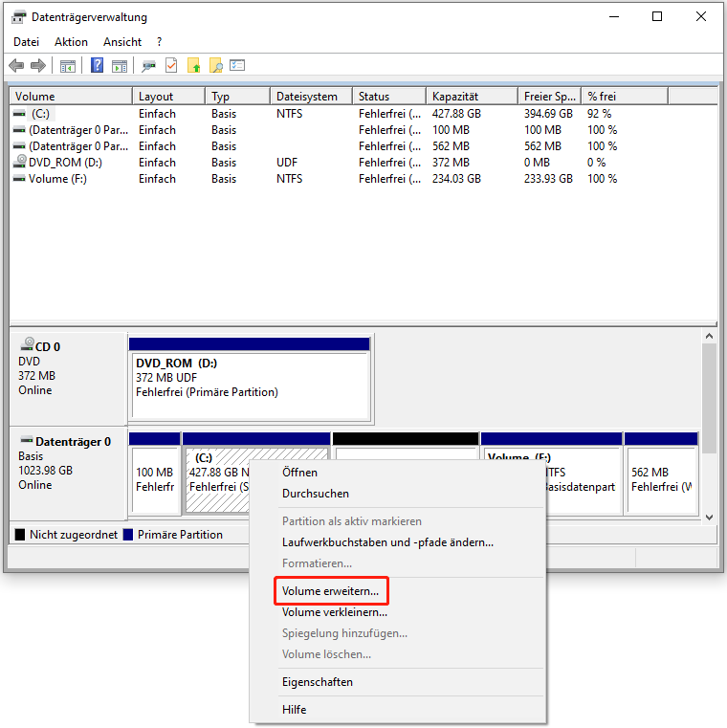727x728 pixels.
Task: Click the 234.03 GB capacity cell
Action: pyautogui.click(x=456, y=178)
